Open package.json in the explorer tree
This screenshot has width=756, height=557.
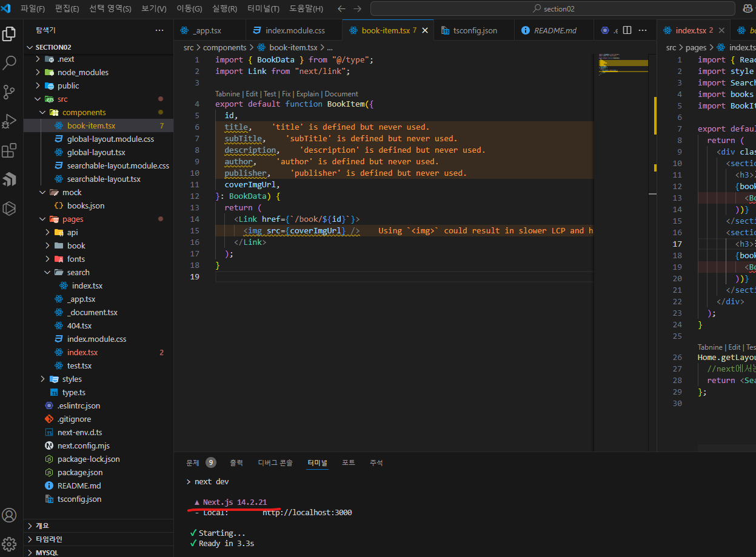click(x=80, y=472)
